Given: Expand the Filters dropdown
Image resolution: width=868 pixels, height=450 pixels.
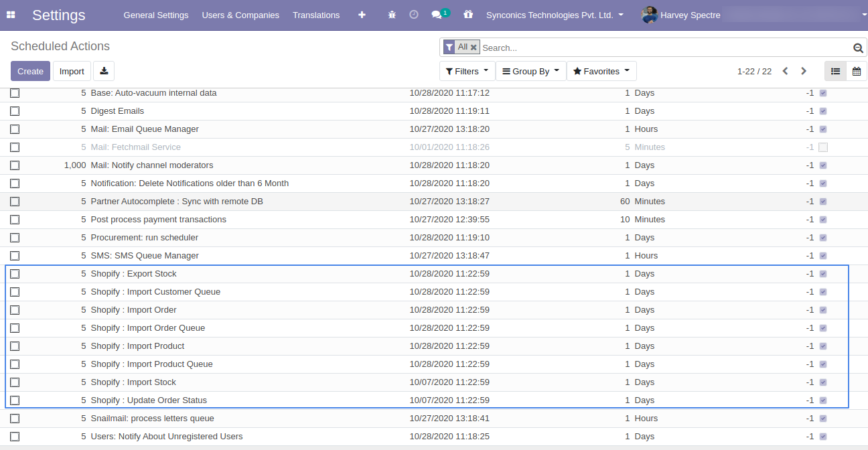Looking at the screenshot, I should [467, 71].
